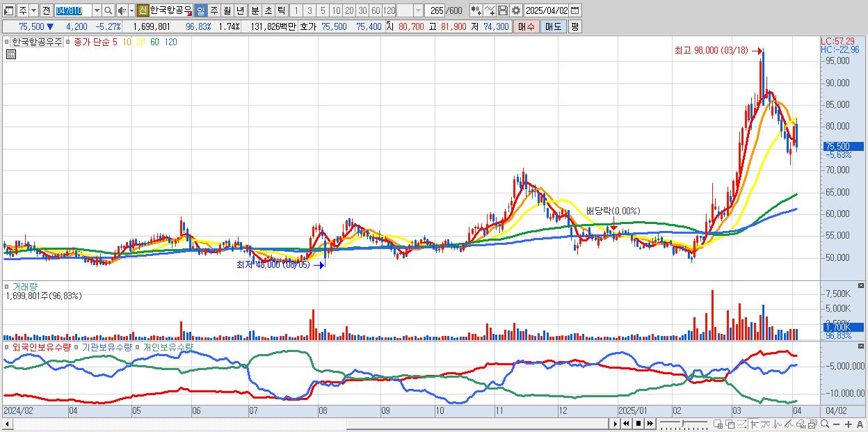Open the dropdown next to 주 button
The image size is (868, 432).
click(x=33, y=10)
